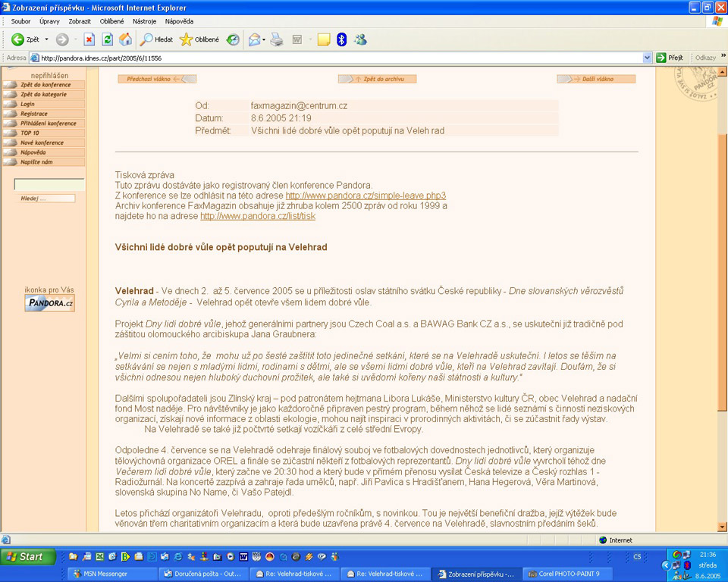Click the Login sidebar link
728x582 pixels.
click(x=44, y=105)
